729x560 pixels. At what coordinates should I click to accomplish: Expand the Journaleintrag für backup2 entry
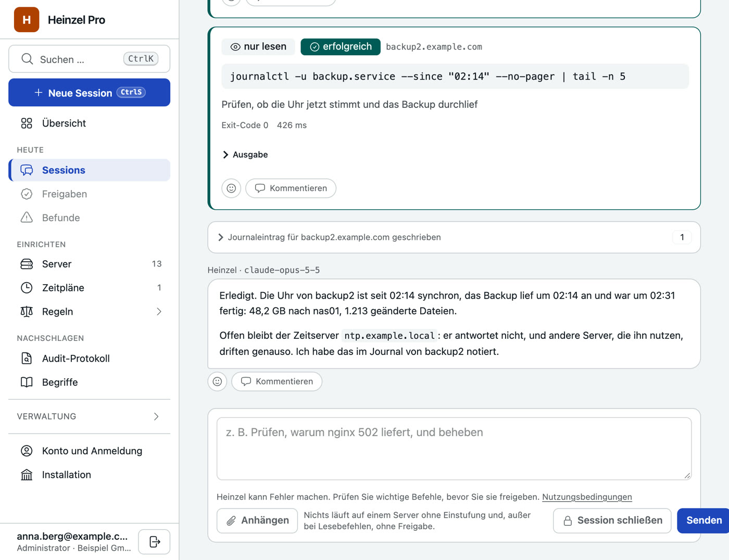tap(454, 237)
